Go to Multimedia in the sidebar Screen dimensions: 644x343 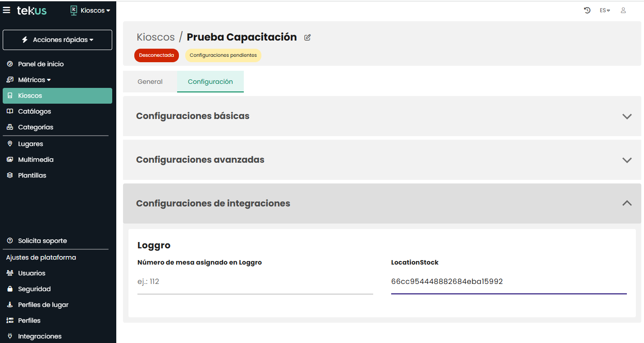(x=36, y=160)
